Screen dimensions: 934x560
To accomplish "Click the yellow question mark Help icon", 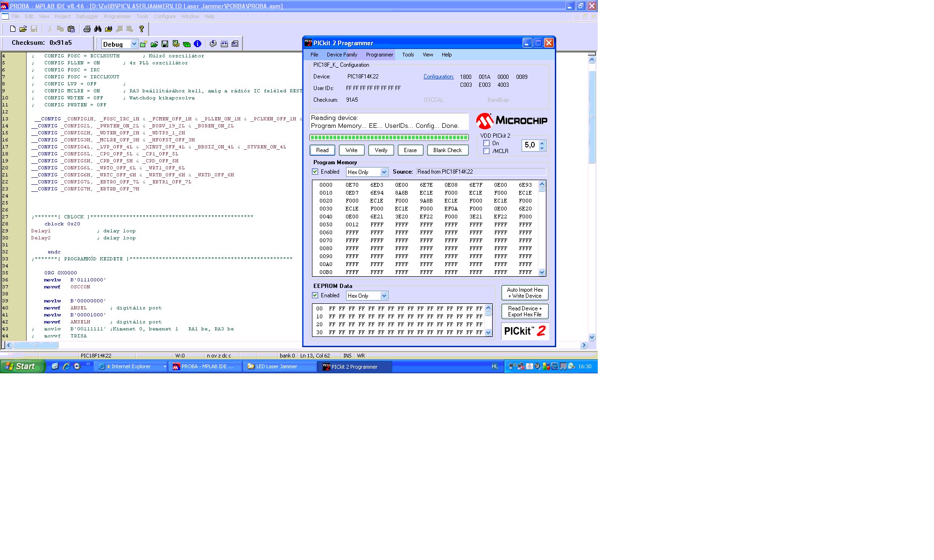I will coord(142,29).
